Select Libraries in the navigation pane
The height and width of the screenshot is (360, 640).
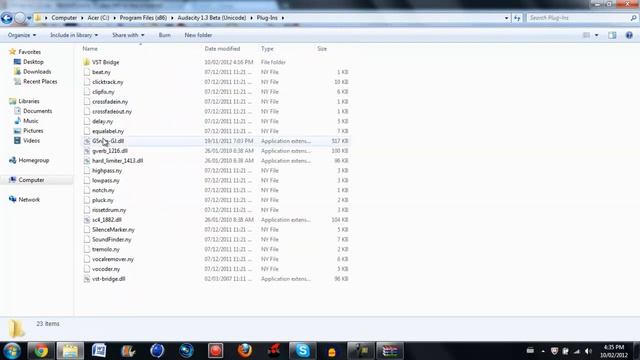coord(29,101)
